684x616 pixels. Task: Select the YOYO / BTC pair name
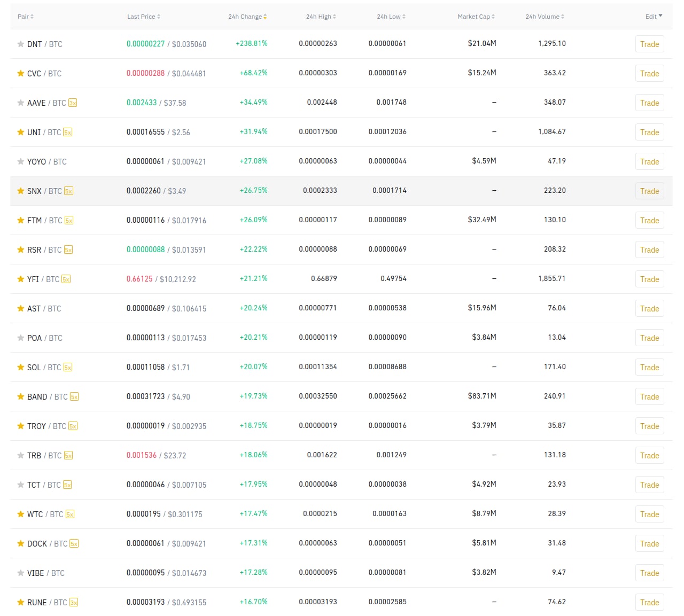(47, 162)
